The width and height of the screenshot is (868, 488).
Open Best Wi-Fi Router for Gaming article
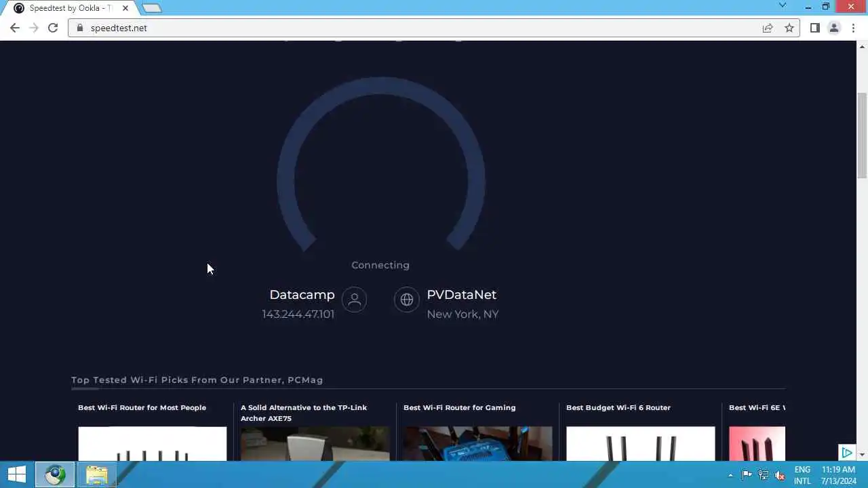(459, 407)
